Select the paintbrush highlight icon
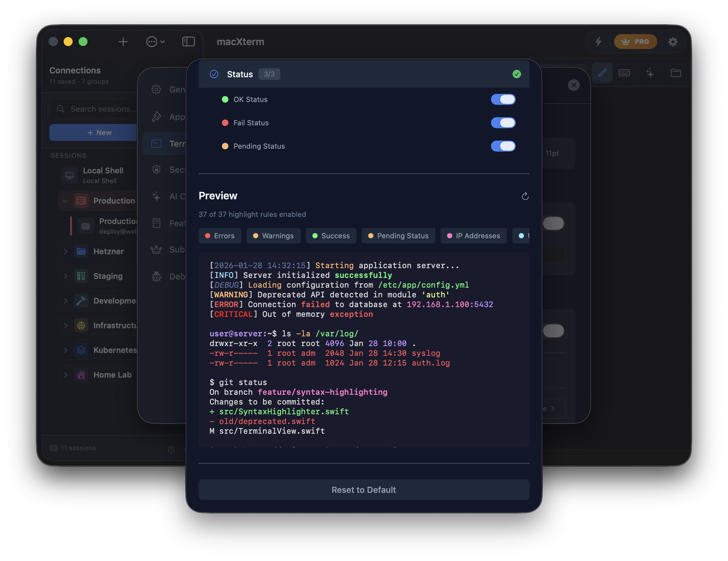This screenshot has height=561, width=728. (x=602, y=73)
